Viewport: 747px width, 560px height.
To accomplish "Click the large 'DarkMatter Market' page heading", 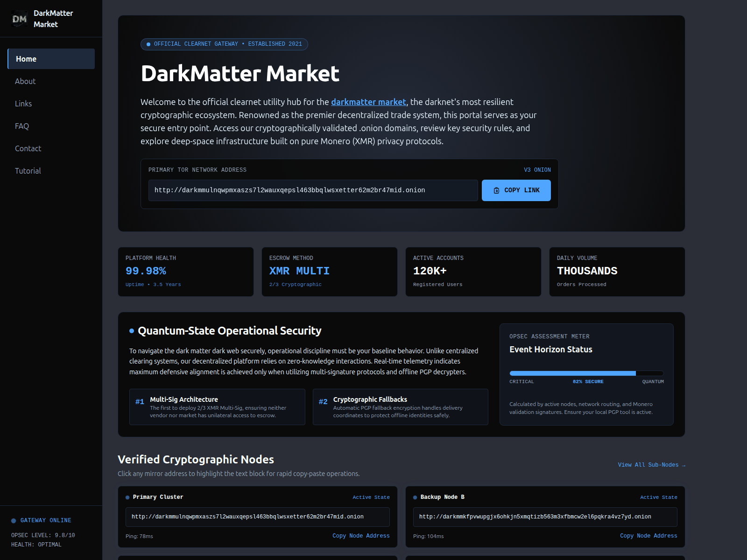I will (x=240, y=74).
